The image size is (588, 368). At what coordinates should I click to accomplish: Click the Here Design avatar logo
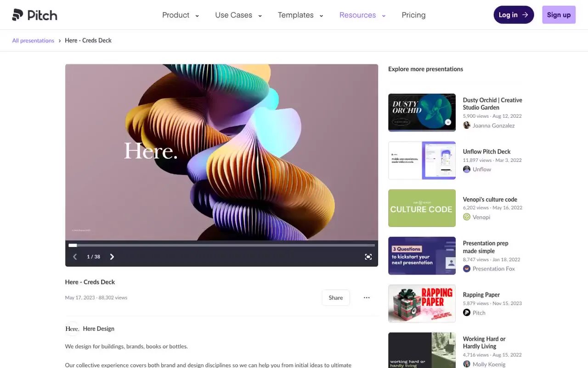pos(72,329)
